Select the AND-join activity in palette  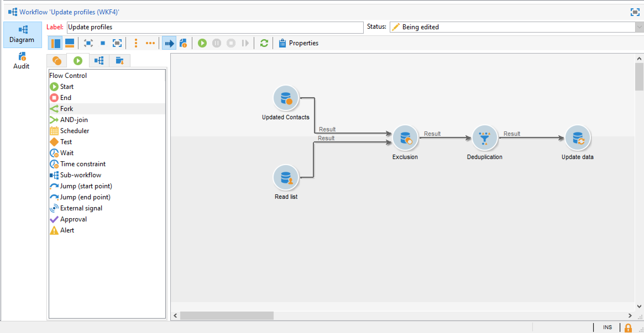click(74, 120)
